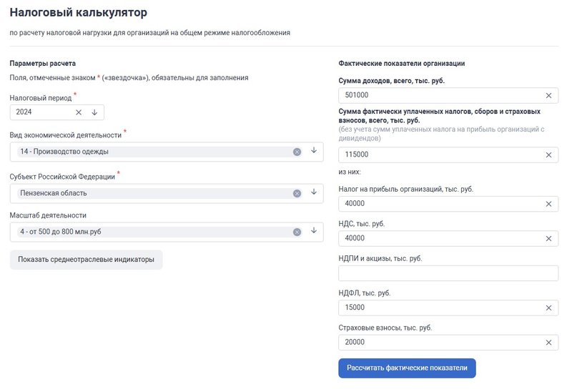Clear the Пензенская область region selection
The image size is (572, 392).
coord(297,193)
